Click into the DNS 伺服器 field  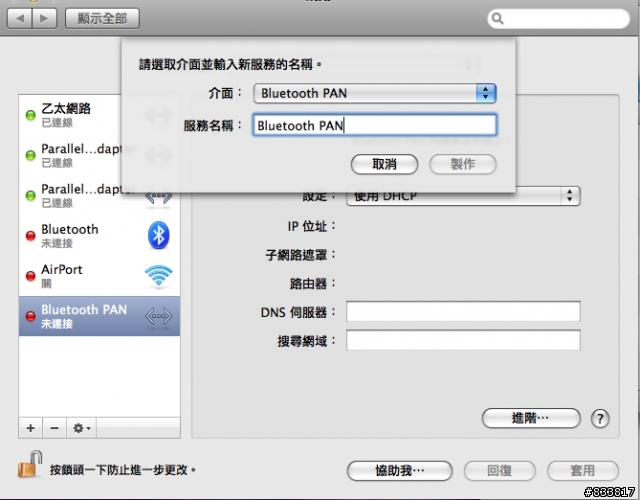[x=463, y=311]
